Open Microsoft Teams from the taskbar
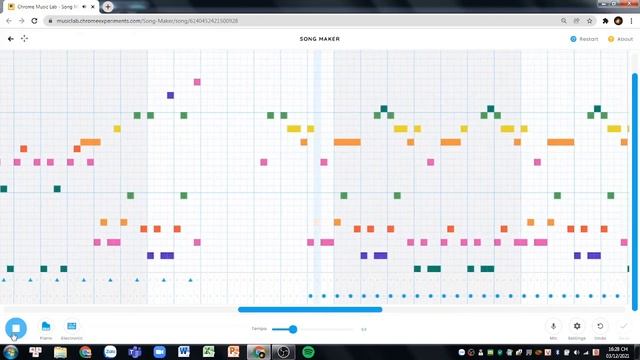The height and width of the screenshot is (360, 640). point(135,352)
